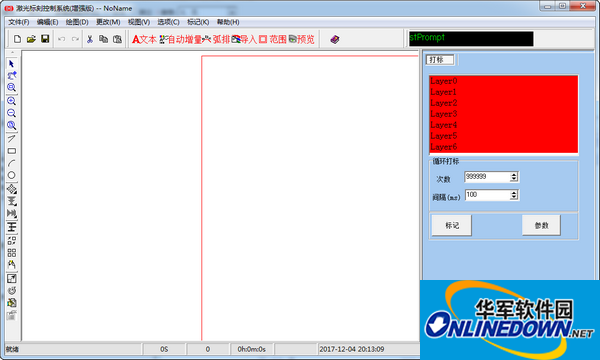Open the 选项(C) menu
Viewport: 600px width, 360px height.
tap(168, 22)
